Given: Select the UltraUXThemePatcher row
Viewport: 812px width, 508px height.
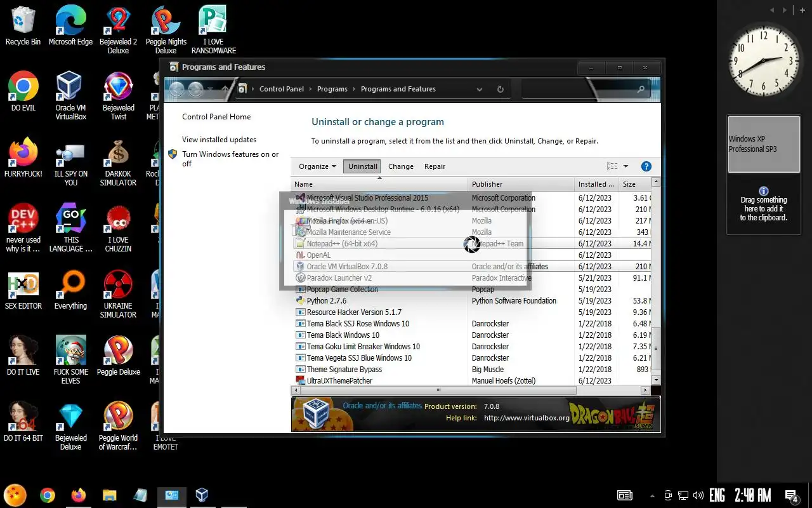Looking at the screenshot, I should [x=471, y=380].
